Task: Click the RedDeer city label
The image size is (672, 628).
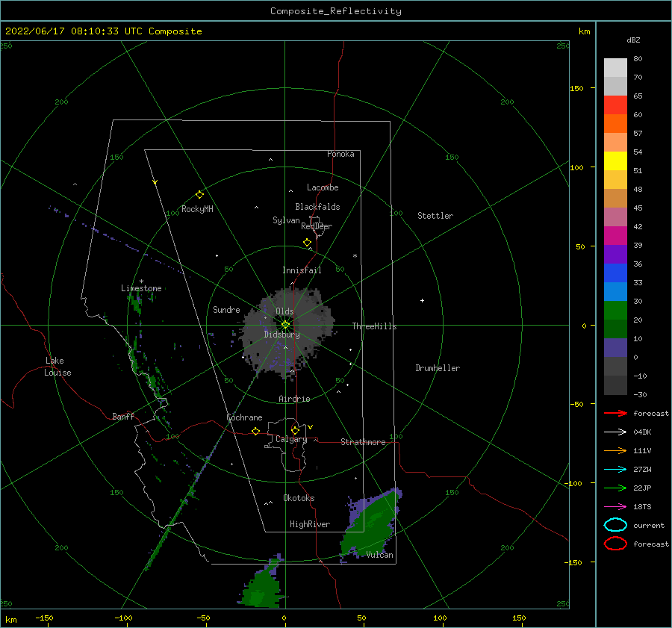Action: coord(317,226)
